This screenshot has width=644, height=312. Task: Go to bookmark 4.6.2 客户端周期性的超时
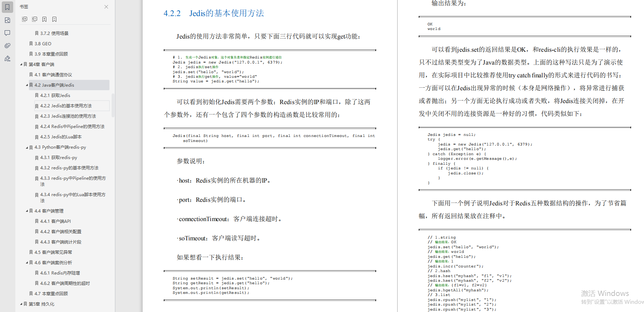pyautogui.click(x=65, y=283)
